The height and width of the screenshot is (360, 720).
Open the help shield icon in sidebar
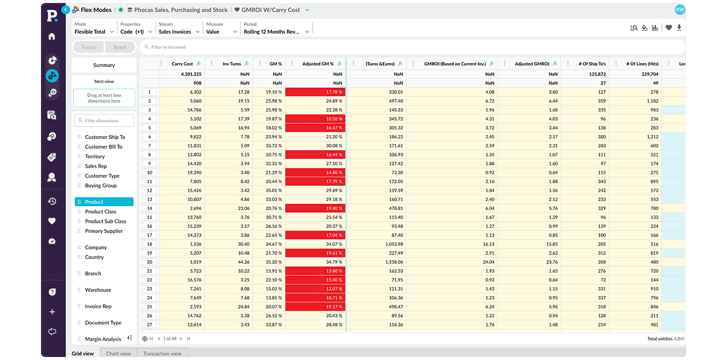tap(52, 292)
